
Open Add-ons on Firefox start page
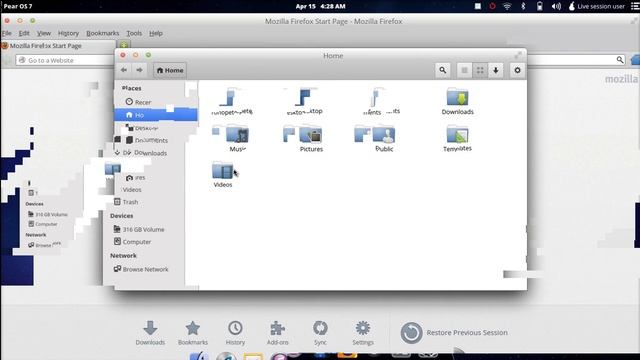tap(278, 333)
